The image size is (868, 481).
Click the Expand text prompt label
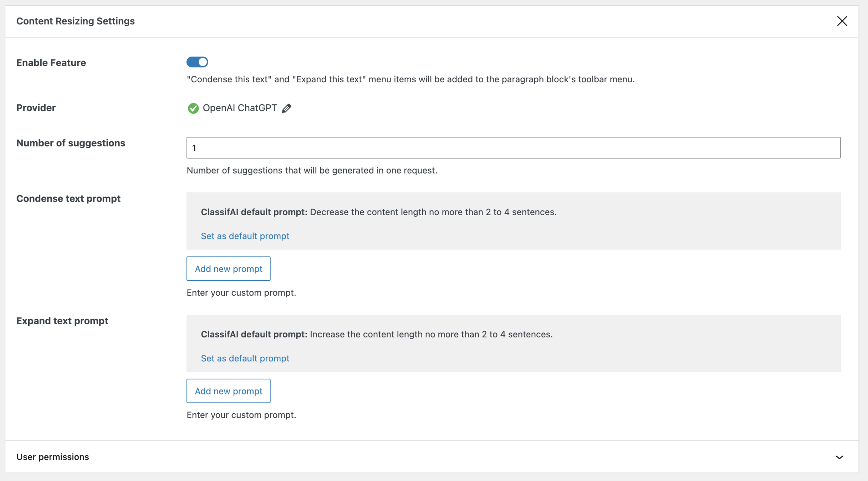[62, 321]
